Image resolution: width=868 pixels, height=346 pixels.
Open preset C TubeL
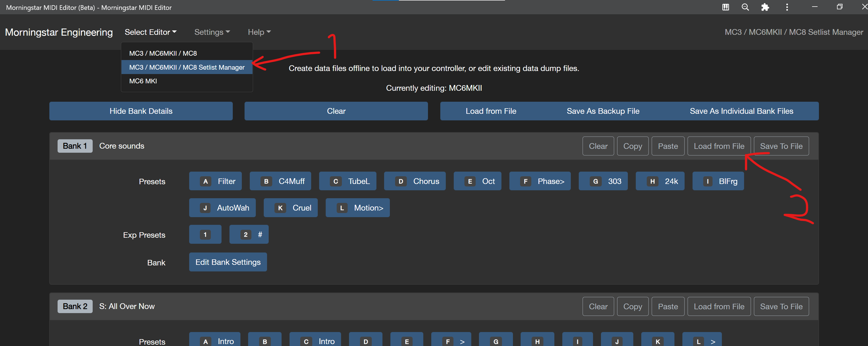[x=347, y=181]
